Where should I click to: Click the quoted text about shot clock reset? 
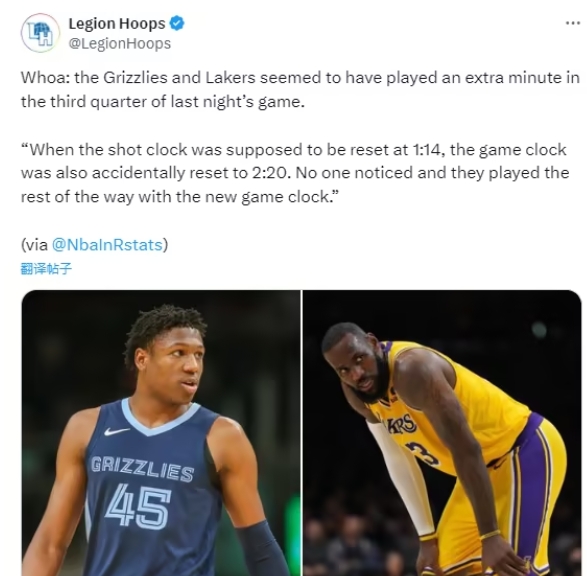[x=295, y=173]
